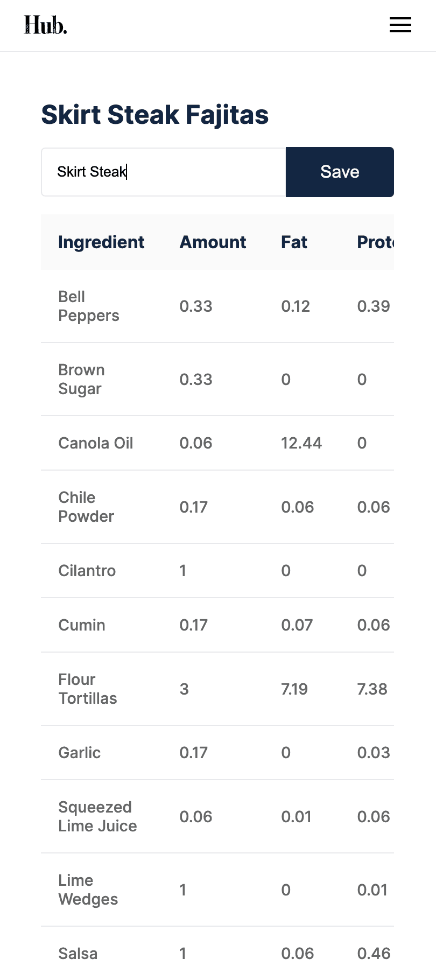Click the Fat column header
This screenshot has width=436, height=980.
coord(294,242)
